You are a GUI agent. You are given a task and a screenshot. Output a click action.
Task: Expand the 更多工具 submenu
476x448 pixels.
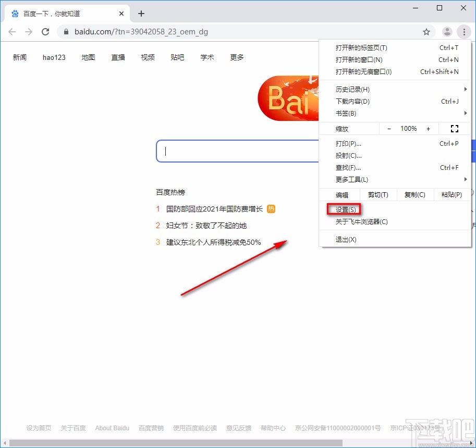pyautogui.click(x=350, y=179)
